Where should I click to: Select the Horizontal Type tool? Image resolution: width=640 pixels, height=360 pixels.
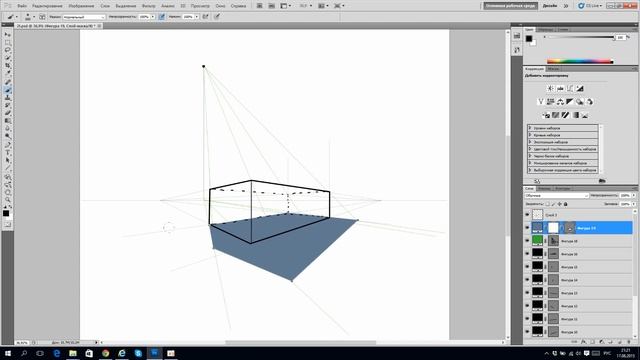pos(7,153)
